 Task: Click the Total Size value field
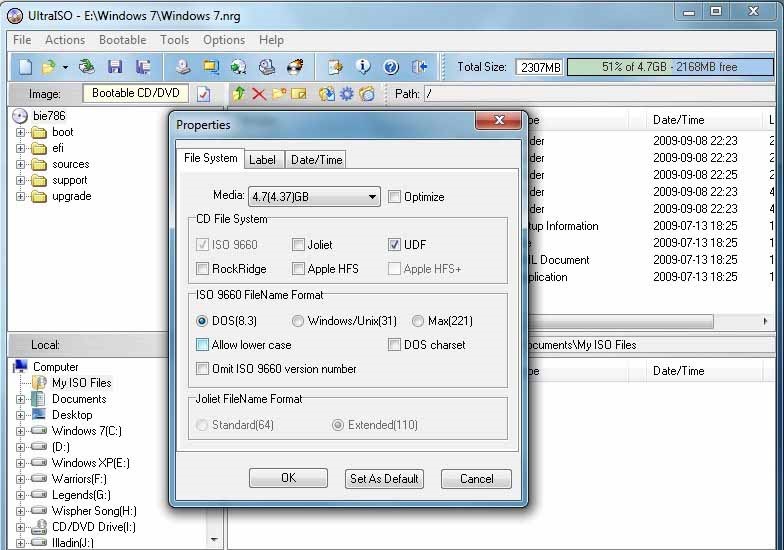click(x=540, y=67)
